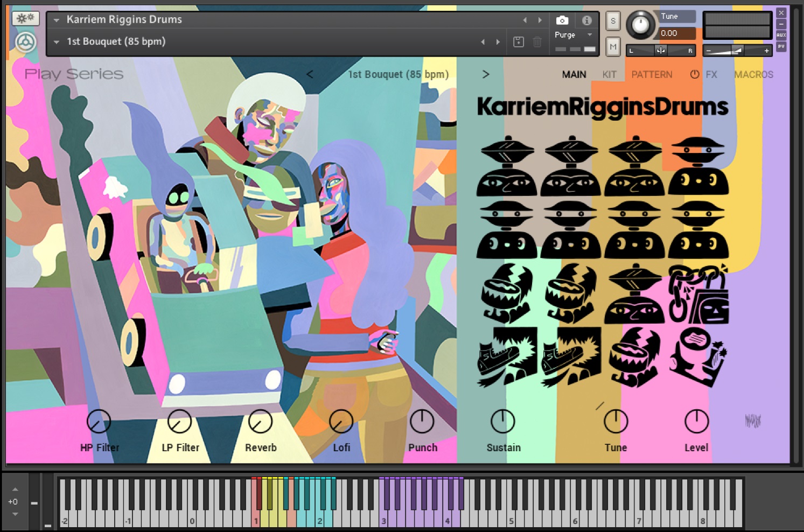Click the save preset floppy icon

tap(518, 41)
